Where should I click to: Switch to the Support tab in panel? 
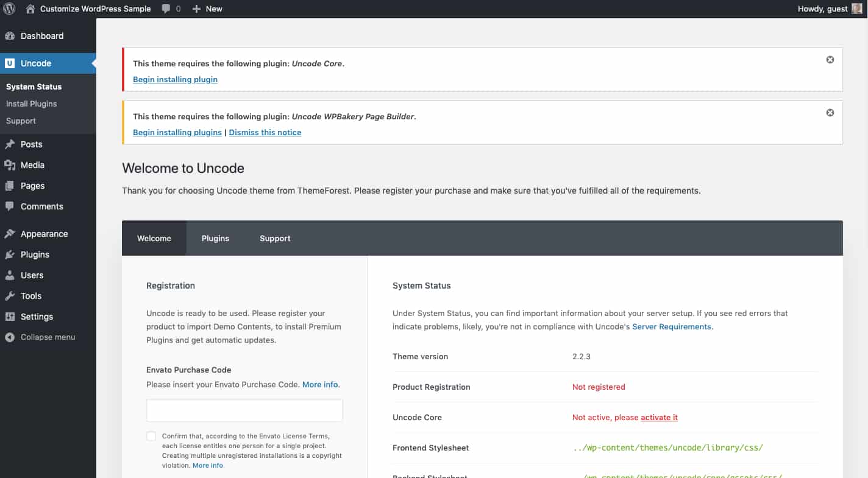(275, 238)
